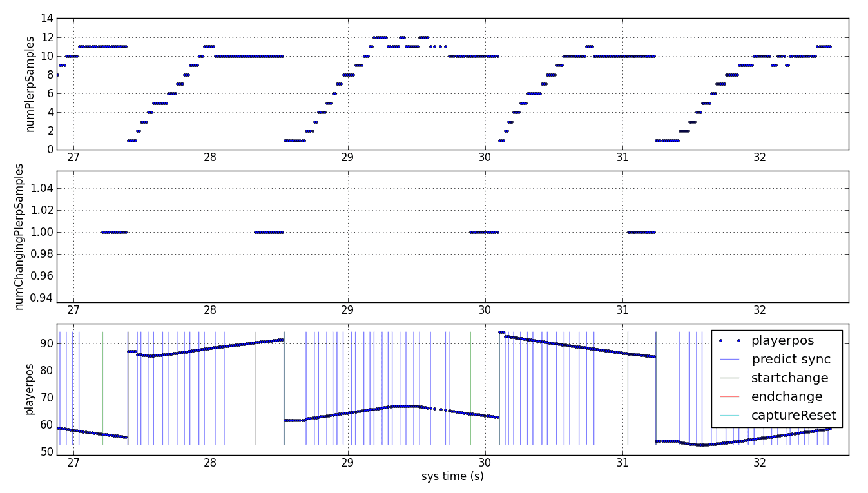
Task: Click y-tick 14 on numPlerpSamples plot
Action: point(46,18)
